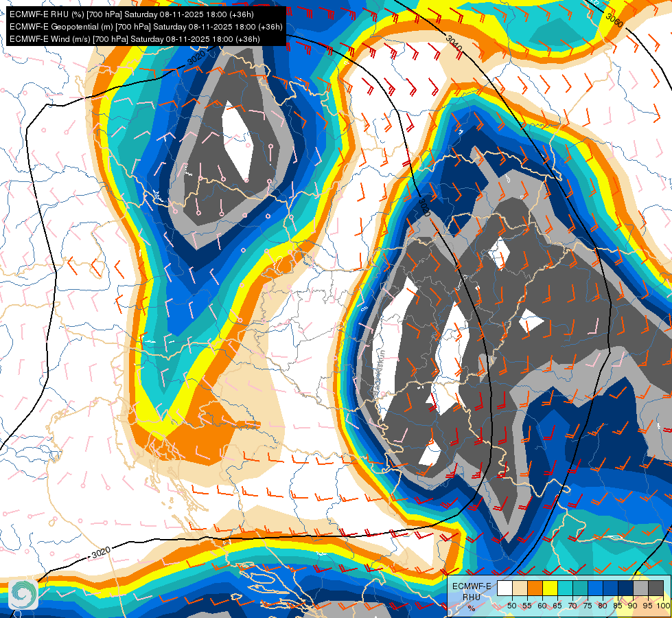The image size is (672, 618).
Task: Click the legend tick value 55
Action: tap(527, 606)
